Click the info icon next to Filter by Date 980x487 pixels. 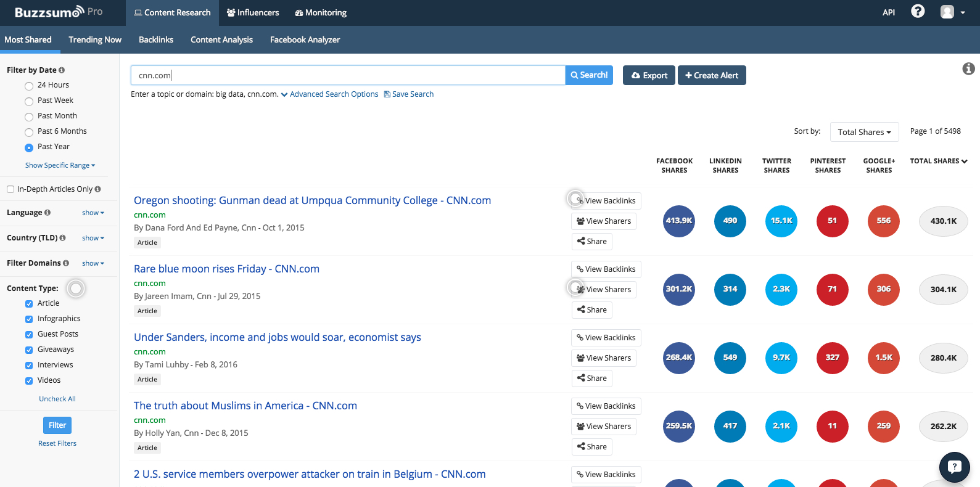pos(62,70)
